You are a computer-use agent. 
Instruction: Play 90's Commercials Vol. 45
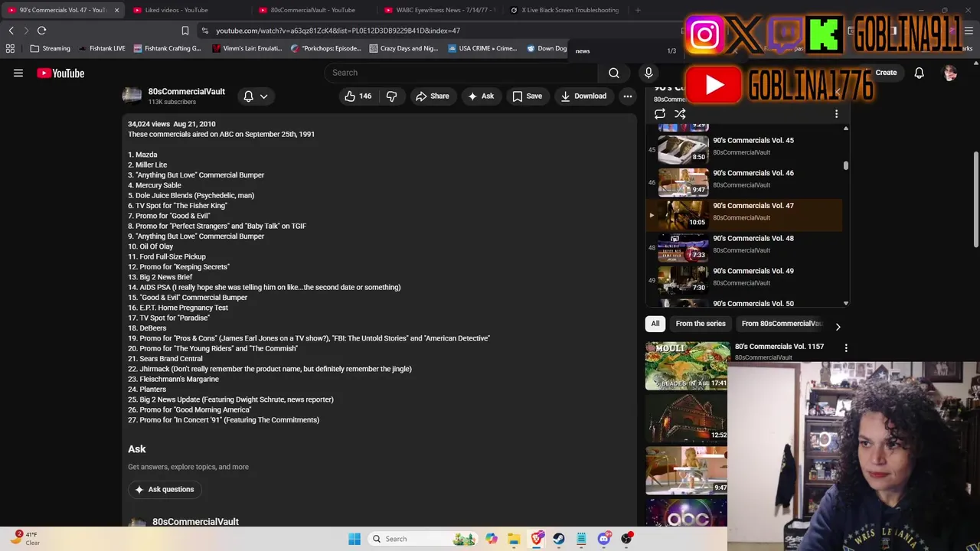743,149
